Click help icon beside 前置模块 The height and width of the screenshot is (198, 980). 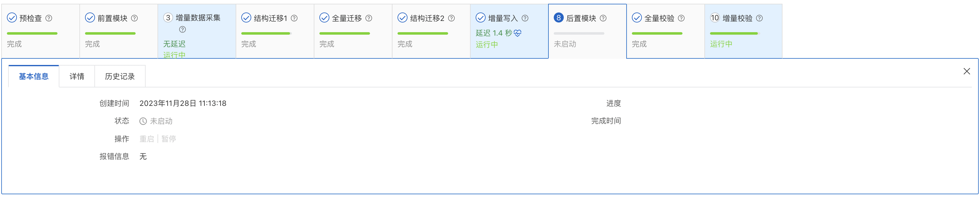[134, 18]
